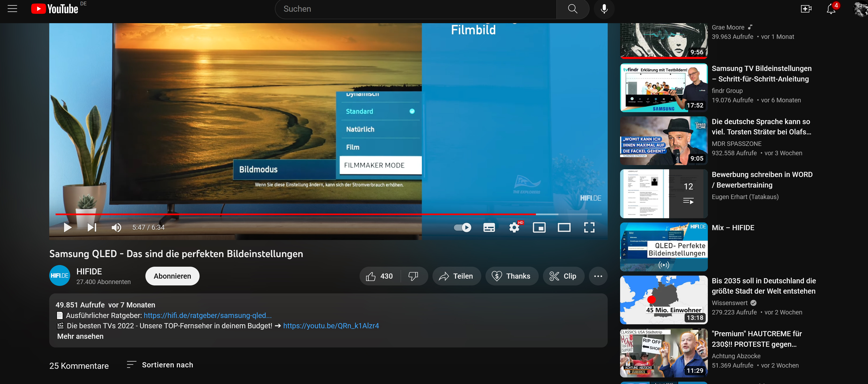Toggle the autoplay switch

tap(462, 228)
